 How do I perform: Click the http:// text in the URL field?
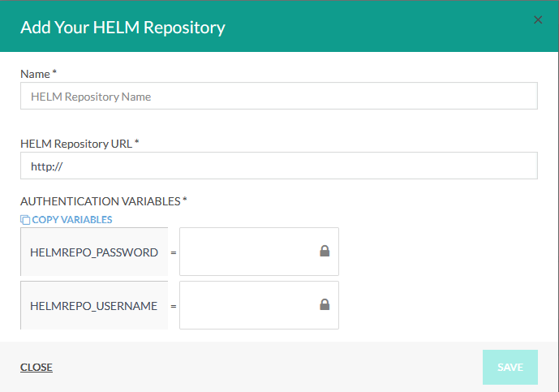46,166
